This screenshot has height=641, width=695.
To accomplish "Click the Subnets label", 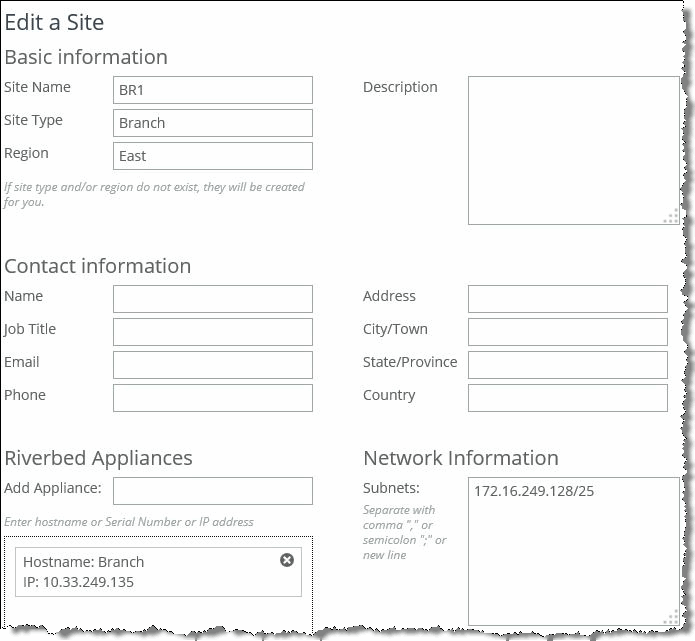I will (391, 488).
